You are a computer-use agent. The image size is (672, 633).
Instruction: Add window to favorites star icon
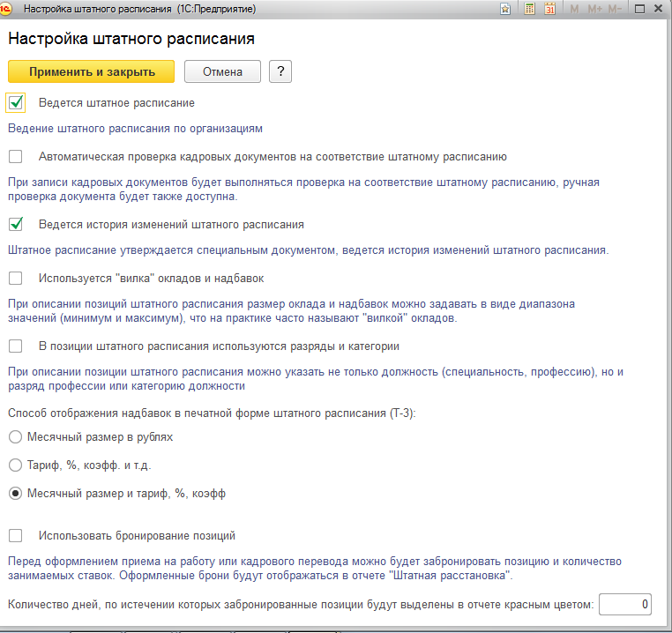click(x=505, y=9)
